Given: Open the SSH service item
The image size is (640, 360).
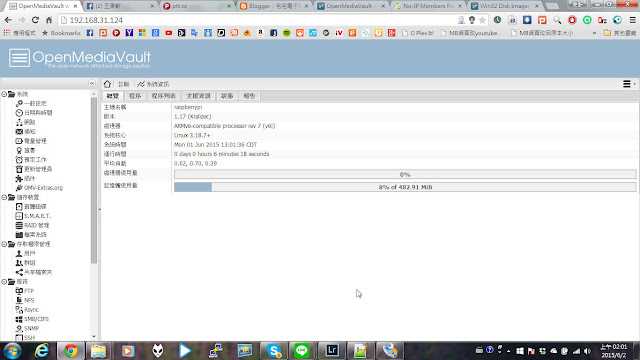Looking at the screenshot, I should 25,338.
